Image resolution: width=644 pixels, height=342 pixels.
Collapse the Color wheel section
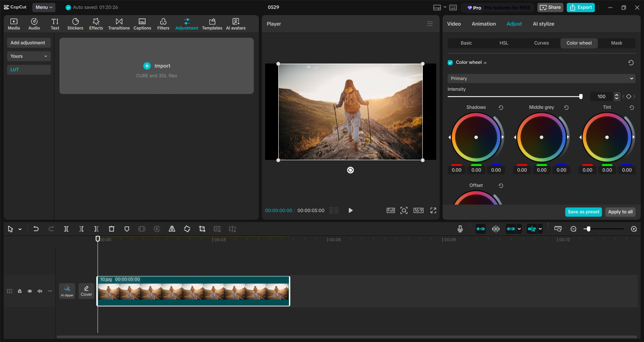coord(485,62)
